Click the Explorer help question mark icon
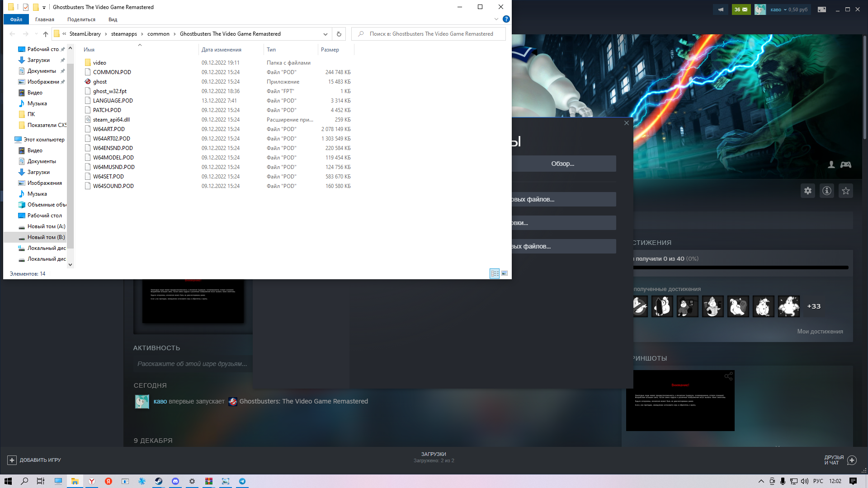The image size is (868, 488). pos(506,19)
